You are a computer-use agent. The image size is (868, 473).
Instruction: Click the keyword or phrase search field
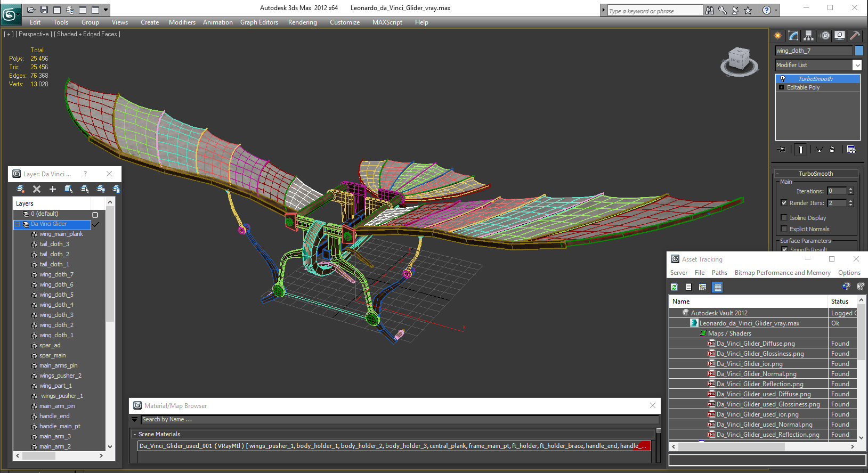point(655,11)
